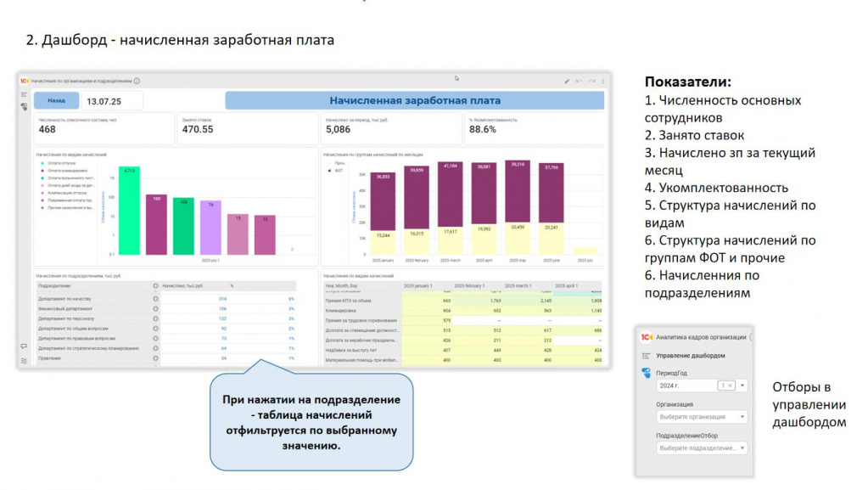The image size is (868, 490).
Task: Toggle the Проч. legend item in the monthly chart
Action: click(337, 164)
